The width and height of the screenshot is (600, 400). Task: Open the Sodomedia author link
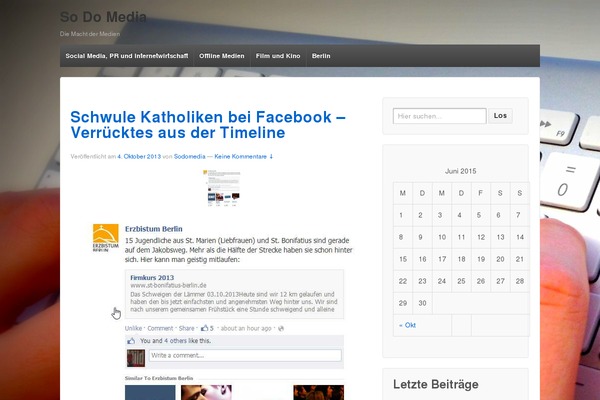tap(189, 157)
